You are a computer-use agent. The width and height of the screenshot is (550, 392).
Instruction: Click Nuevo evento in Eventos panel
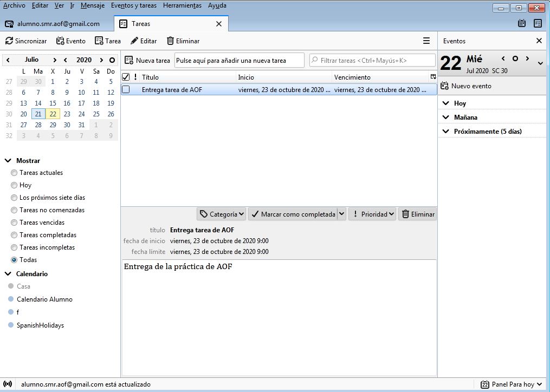point(466,86)
